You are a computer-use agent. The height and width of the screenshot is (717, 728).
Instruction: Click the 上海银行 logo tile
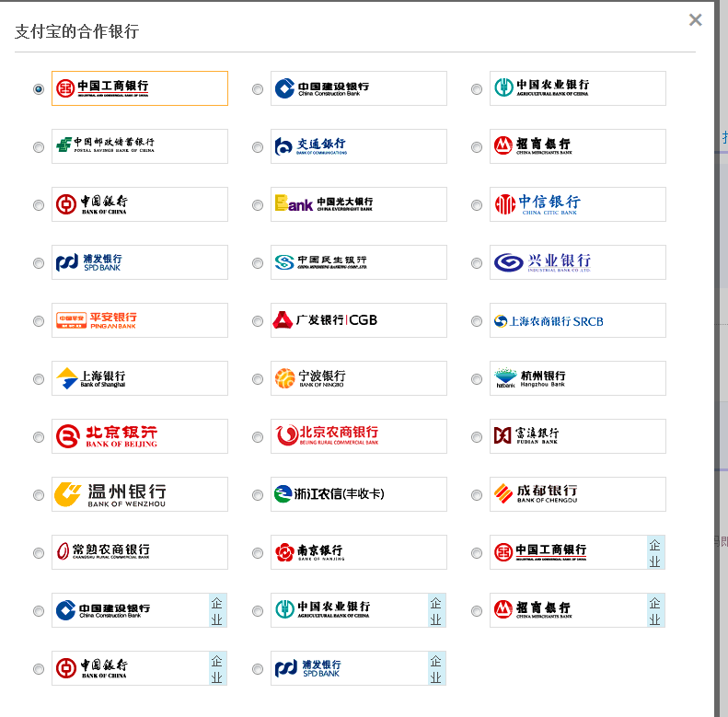click(x=140, y=378)
